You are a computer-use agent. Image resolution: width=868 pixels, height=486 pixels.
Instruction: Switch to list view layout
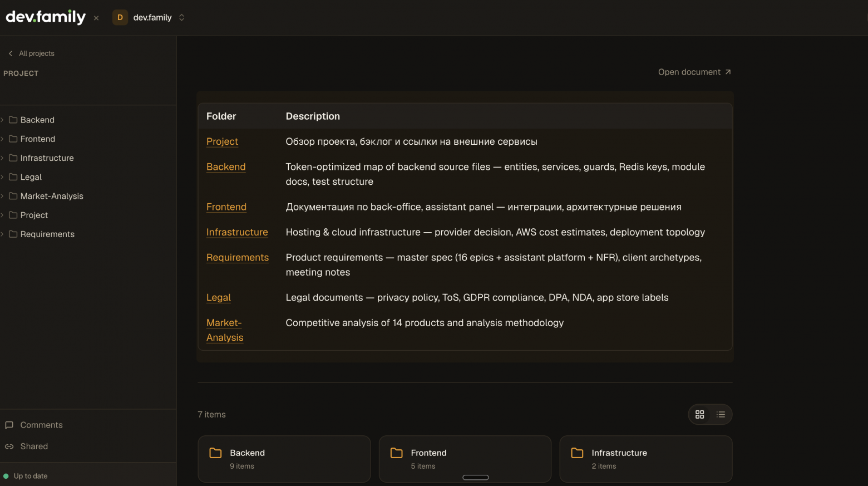pos(721,415)
